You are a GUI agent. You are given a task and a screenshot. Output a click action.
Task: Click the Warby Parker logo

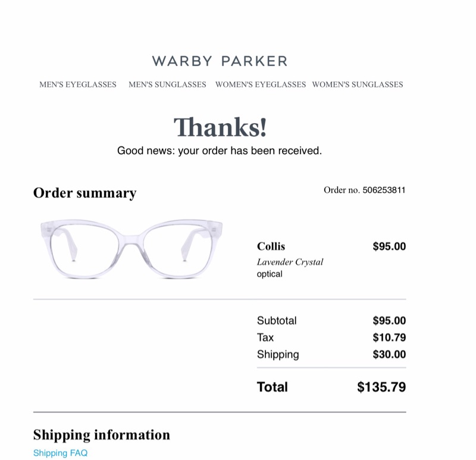(x=220, y=61)
